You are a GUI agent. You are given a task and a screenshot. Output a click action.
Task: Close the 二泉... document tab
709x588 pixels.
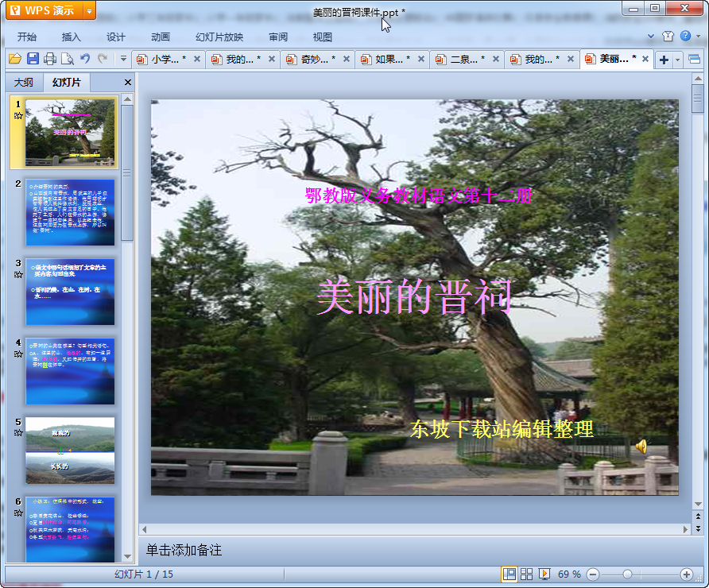495,60
